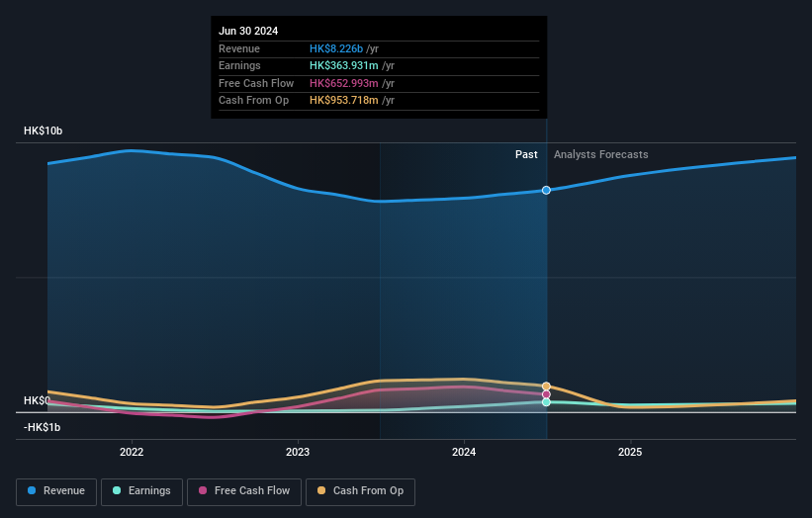The width and height of the screenshot is (812, 518).
Task: Click the -HK$1b y-axis label
Action: (42, 427)
